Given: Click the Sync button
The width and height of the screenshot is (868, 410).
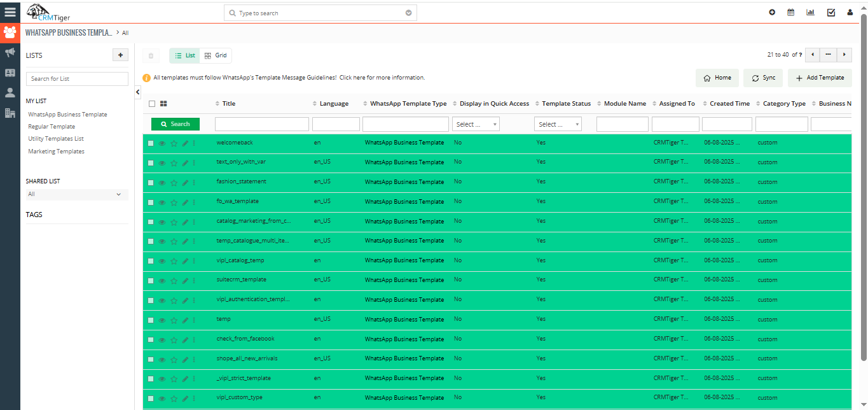Looking at the screenshot, I should pos(763,78).
